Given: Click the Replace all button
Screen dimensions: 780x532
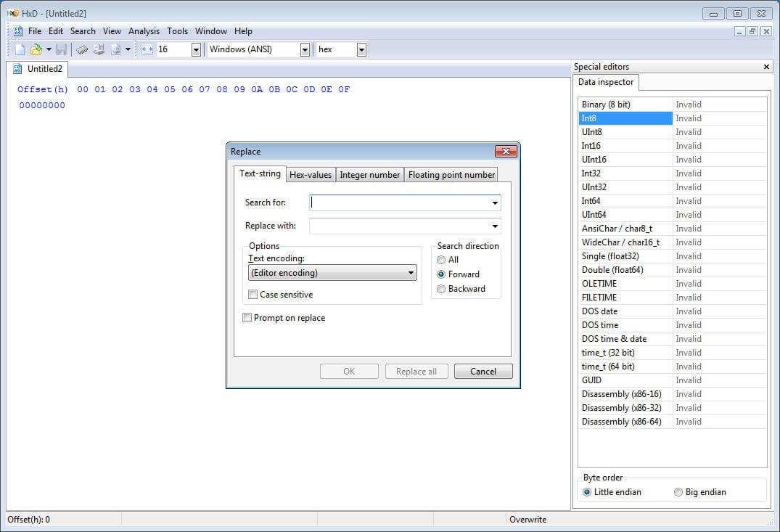Looking at the screenshot, I should pyautogui.click(x=416, y=371).
